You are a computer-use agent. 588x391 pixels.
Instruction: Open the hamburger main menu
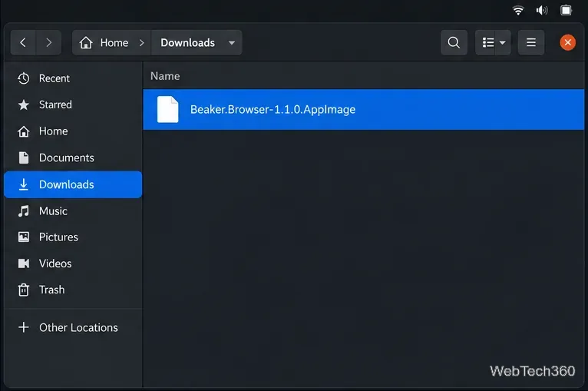[x=531, y=42]
